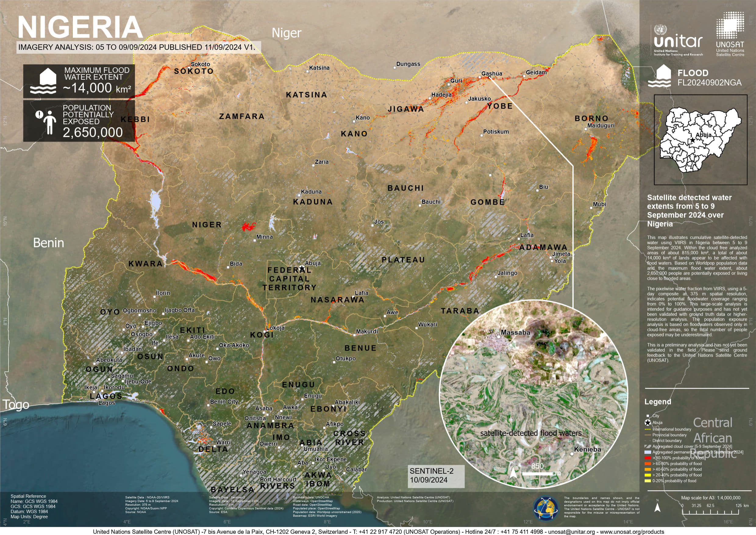Click the unosat@unitar.org email address
The height and width of the screenshot is (535, 756).
coord(572,532)
